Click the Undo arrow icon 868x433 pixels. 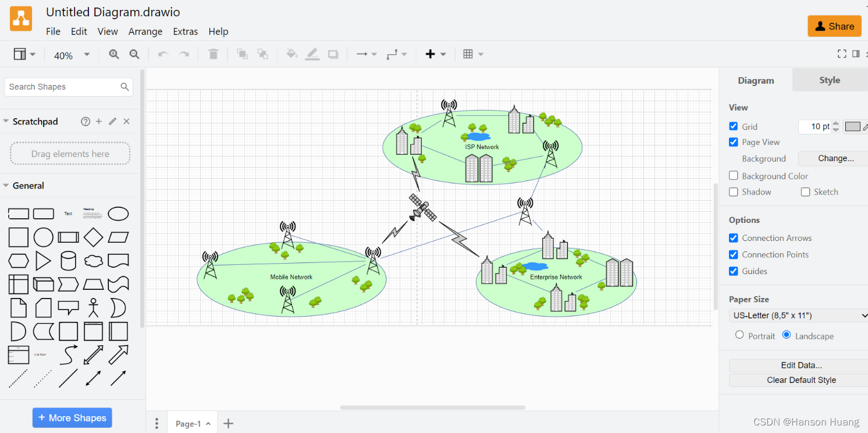(162, 54)
